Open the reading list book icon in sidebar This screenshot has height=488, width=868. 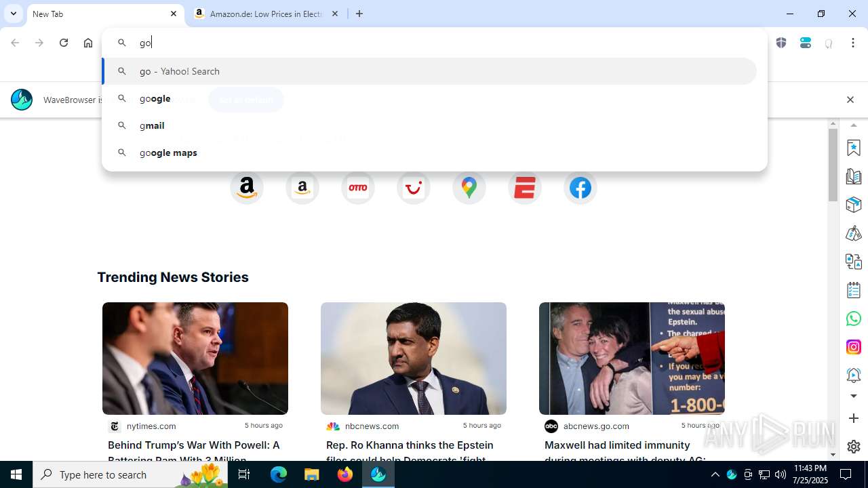coord(854,176)
